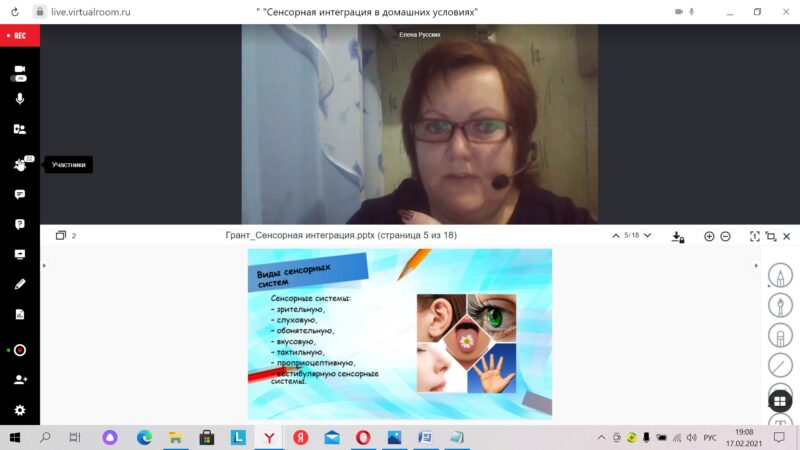
Task: Open Opera from the taskbar
Action: [363, 437]
